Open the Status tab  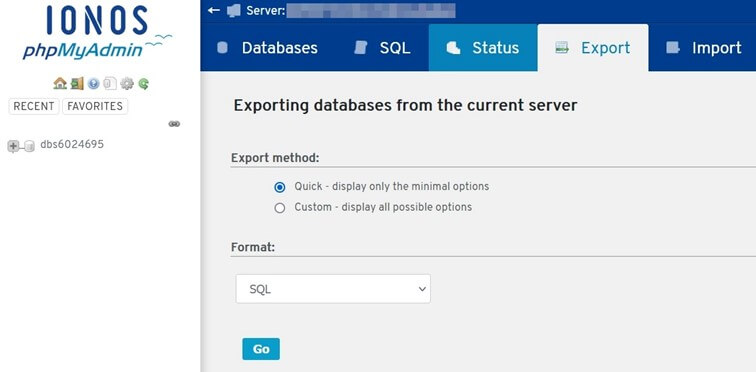click(483, 48)
